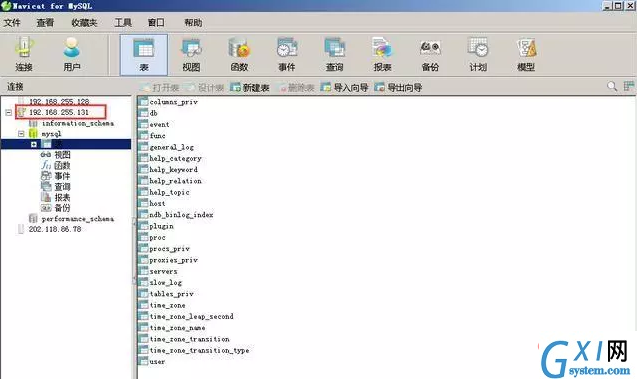This screenshot has width=637, height=379.
Task: Select connection 192.168.255.128 in tree
Action: 59,101
